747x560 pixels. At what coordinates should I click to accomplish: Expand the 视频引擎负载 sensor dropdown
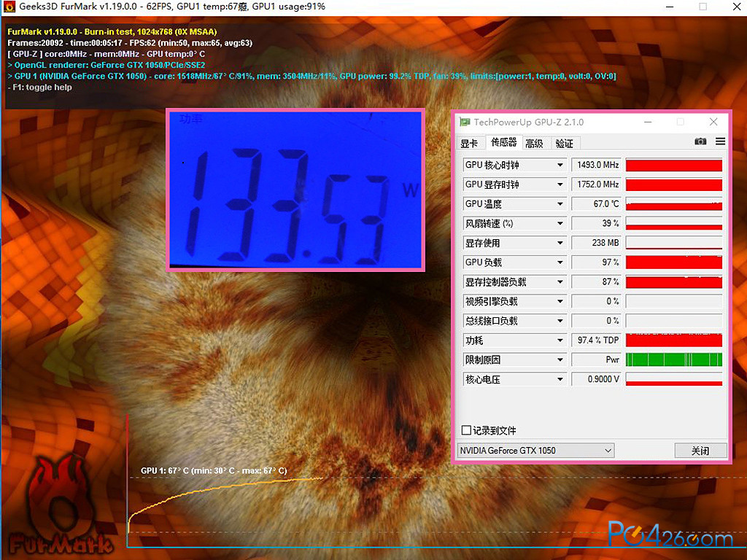pyautogui.click(x=560, y=302)
